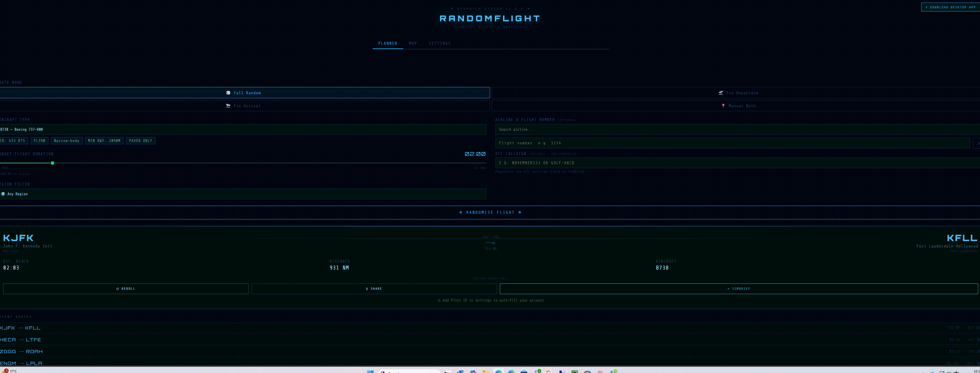Open the Planner tab

[x=387, y=43]
